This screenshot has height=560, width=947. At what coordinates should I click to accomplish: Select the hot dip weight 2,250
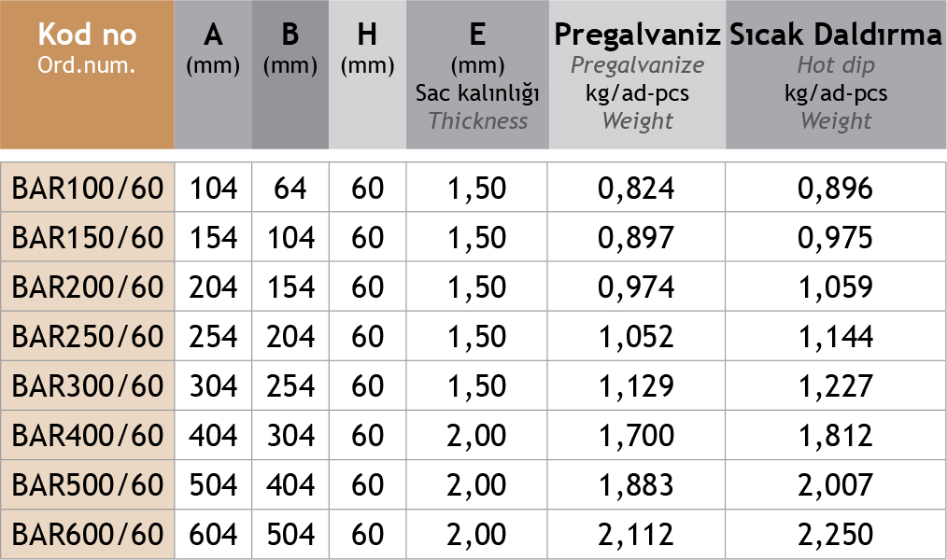[836, 535]
